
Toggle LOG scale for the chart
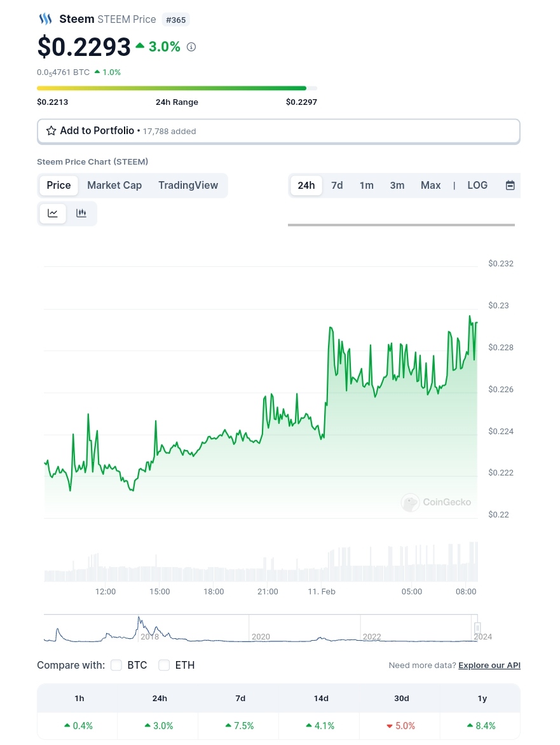coord(477,185)
